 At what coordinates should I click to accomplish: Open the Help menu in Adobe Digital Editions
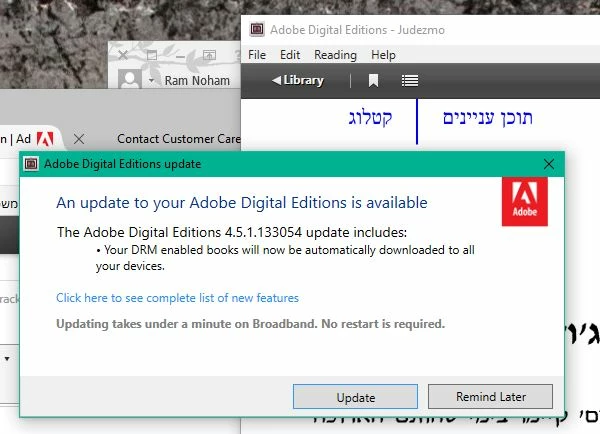pyautogui.click(x=383, y=55)
